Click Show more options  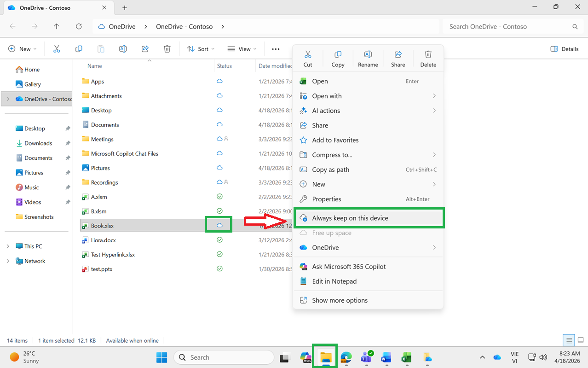(x=368, y=300)
